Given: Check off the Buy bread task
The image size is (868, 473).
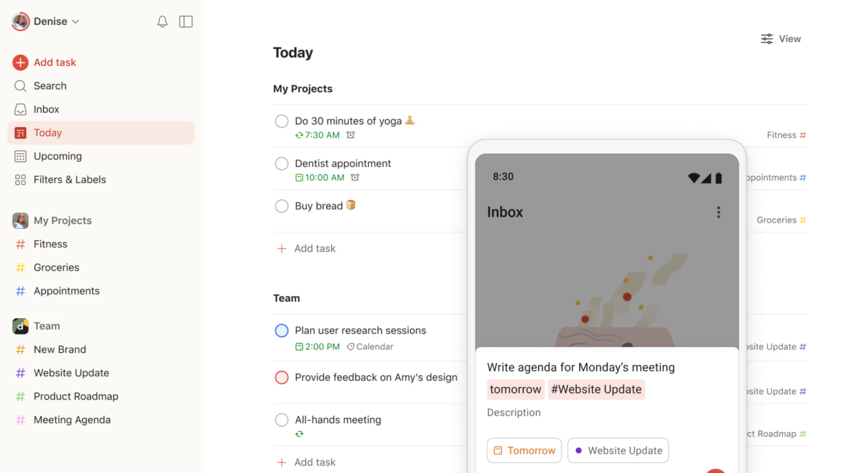Looking at the screenshot, I should tap(281, 206).
